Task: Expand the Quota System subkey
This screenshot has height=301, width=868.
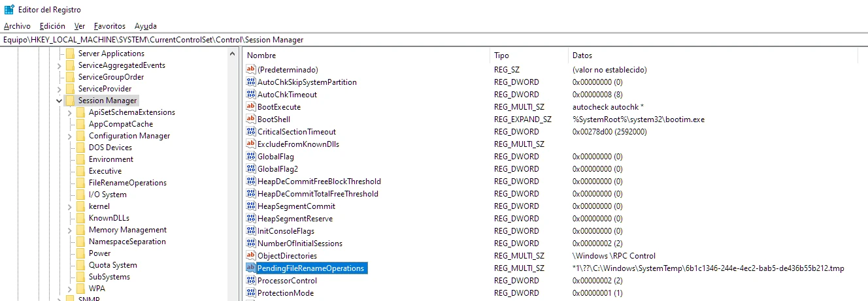Action: (70, 265)
